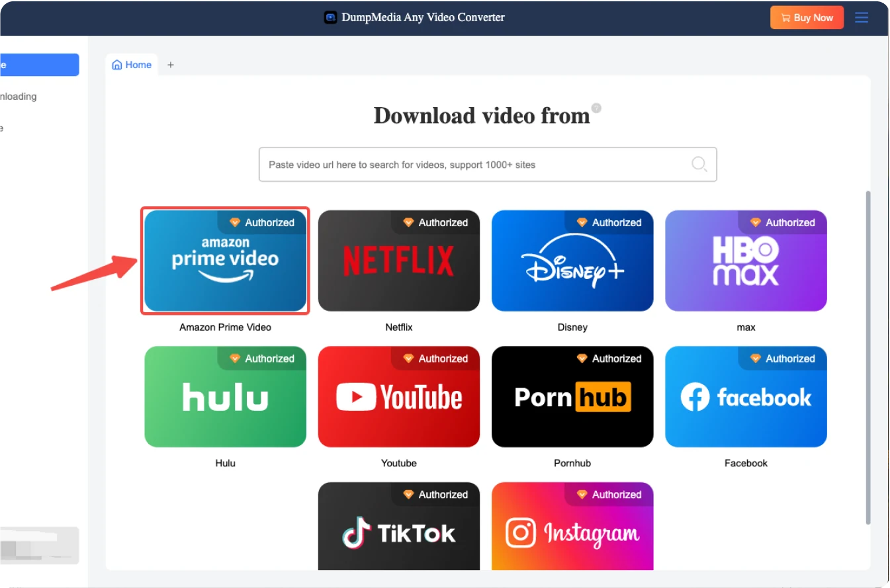Screen dimensions: 890x588
Task: Click the Buy Now button
Action: (807, 18)
